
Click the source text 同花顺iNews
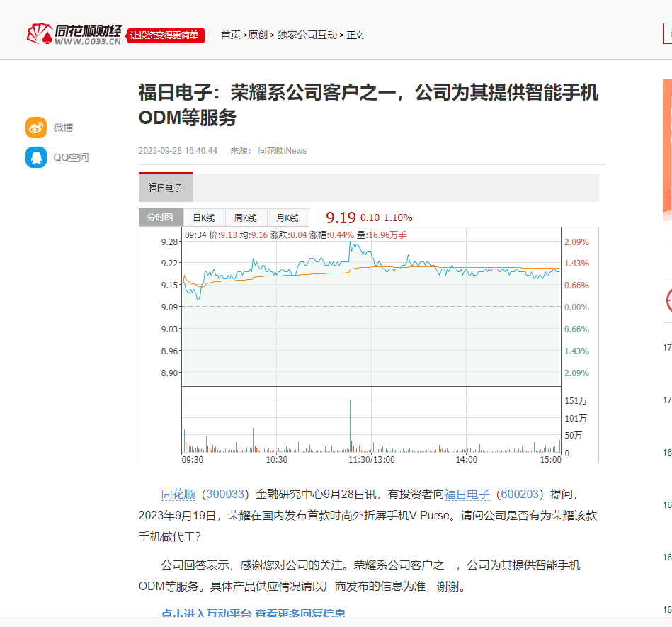click(x=283, y=151)
